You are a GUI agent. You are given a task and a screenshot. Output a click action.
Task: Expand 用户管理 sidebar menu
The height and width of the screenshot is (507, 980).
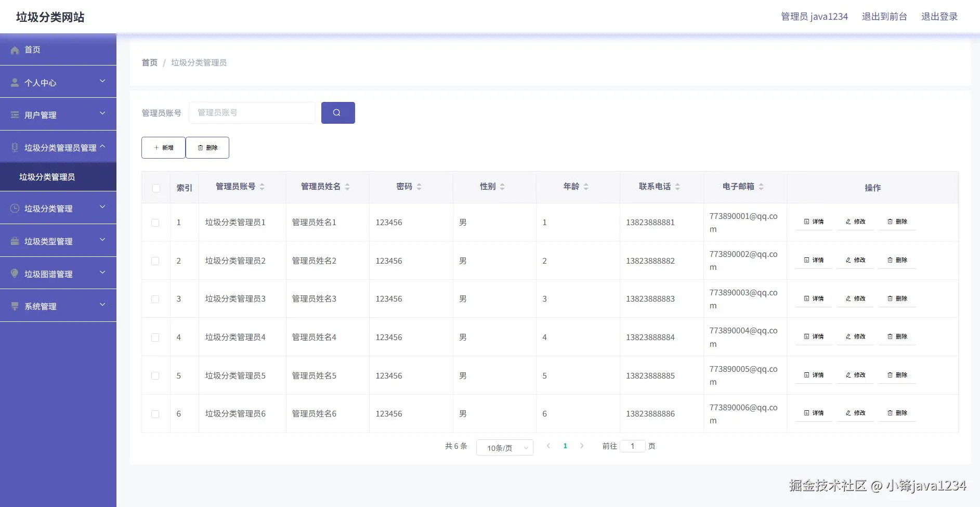point(58,114)
